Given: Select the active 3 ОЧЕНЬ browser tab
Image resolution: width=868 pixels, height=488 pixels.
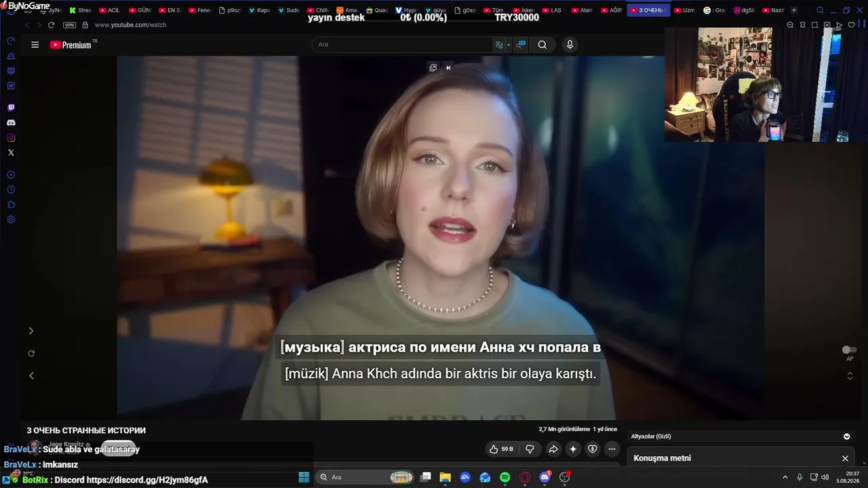Looking at the screenshot, I should pos(648,10).
